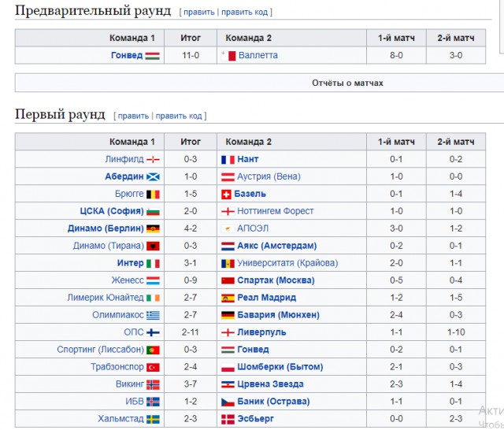The image size is (504, 430).
Task: Open the Линфилд team link
Action: click(124, 159)
